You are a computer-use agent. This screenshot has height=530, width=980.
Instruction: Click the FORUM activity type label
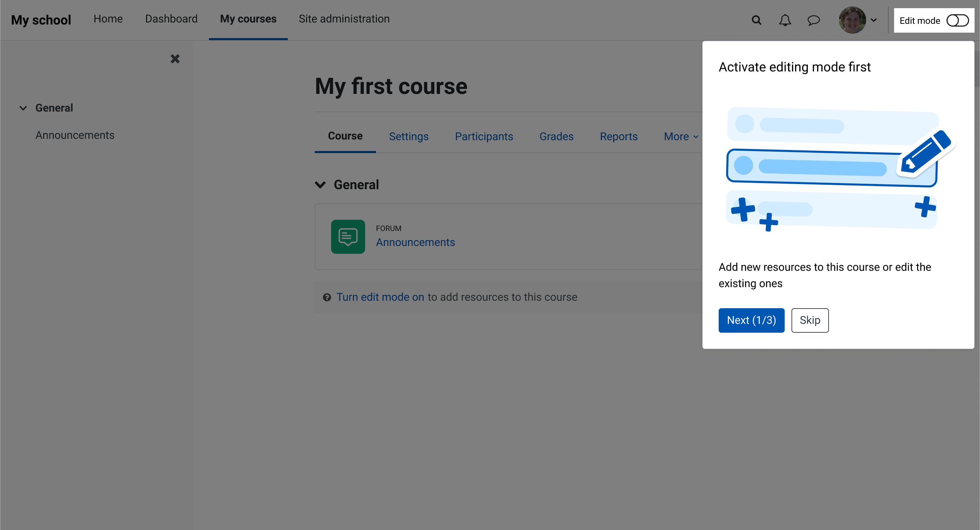click(388, 228)
